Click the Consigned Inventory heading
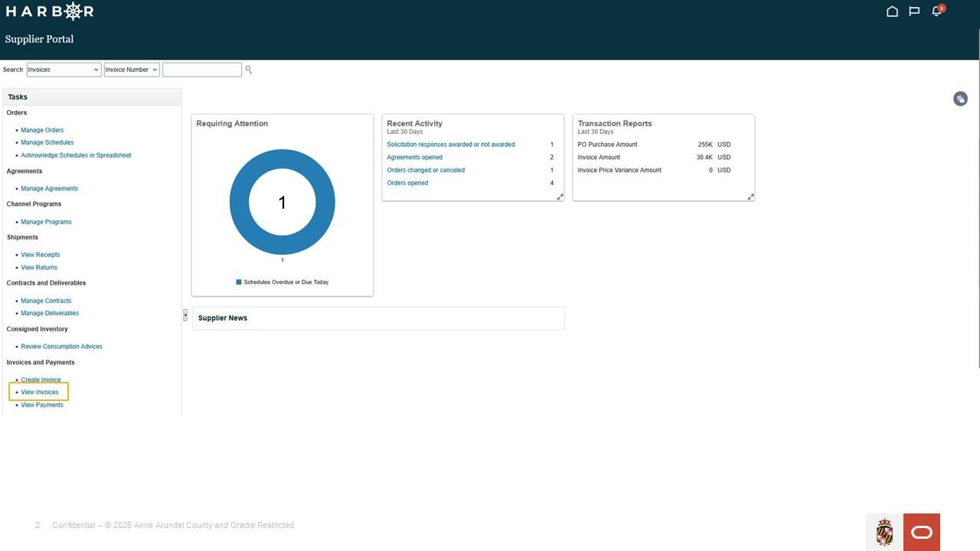The image size is (980, 551). [x=38, y=329]
